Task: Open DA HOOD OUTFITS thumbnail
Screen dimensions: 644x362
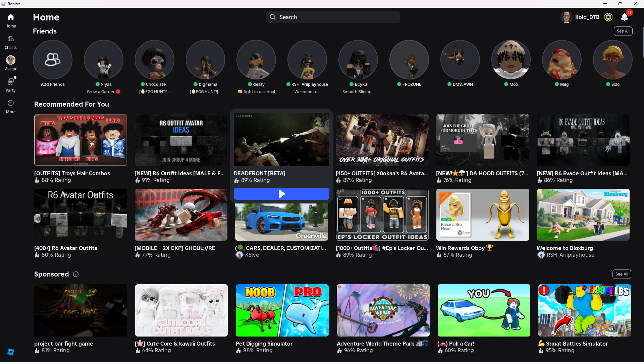Action: [x=483, y=140]
